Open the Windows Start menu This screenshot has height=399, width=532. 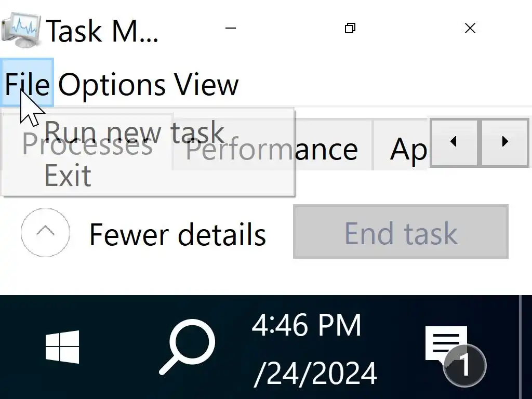coord(62,347)
